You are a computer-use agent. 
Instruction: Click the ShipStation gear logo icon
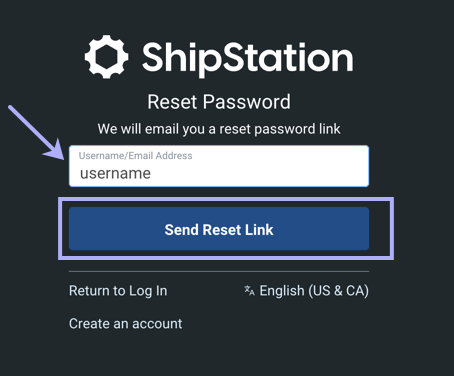click(x=106, y=57)
